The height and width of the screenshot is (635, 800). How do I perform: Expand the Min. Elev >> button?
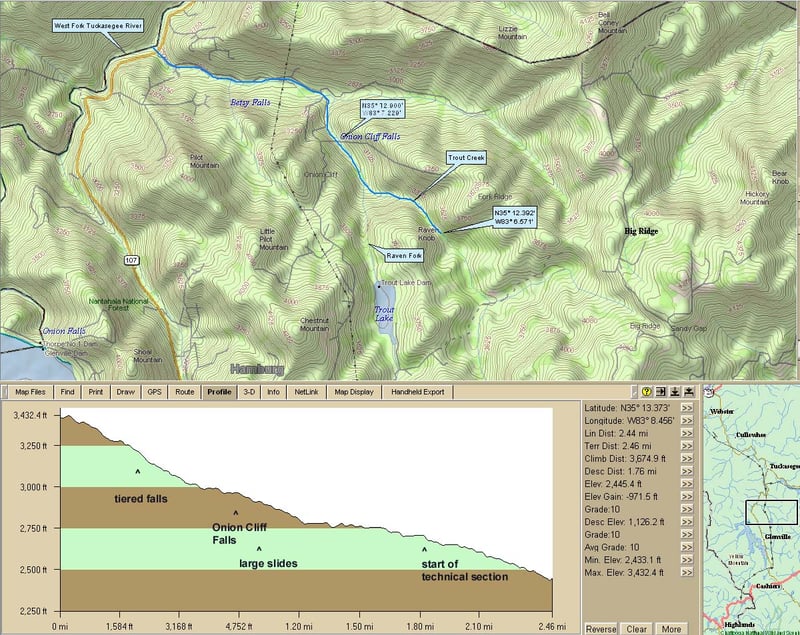point(687,560)
